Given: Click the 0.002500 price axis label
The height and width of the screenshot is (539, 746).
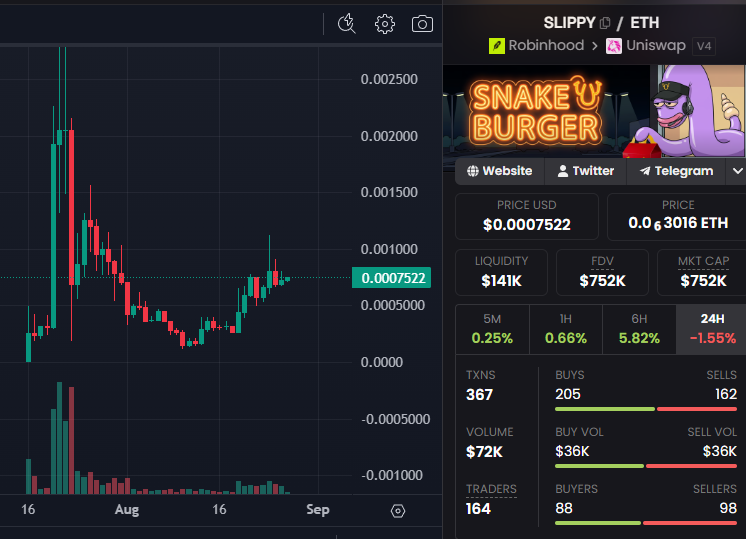Looking at the screenshot, I should [389, 79].
